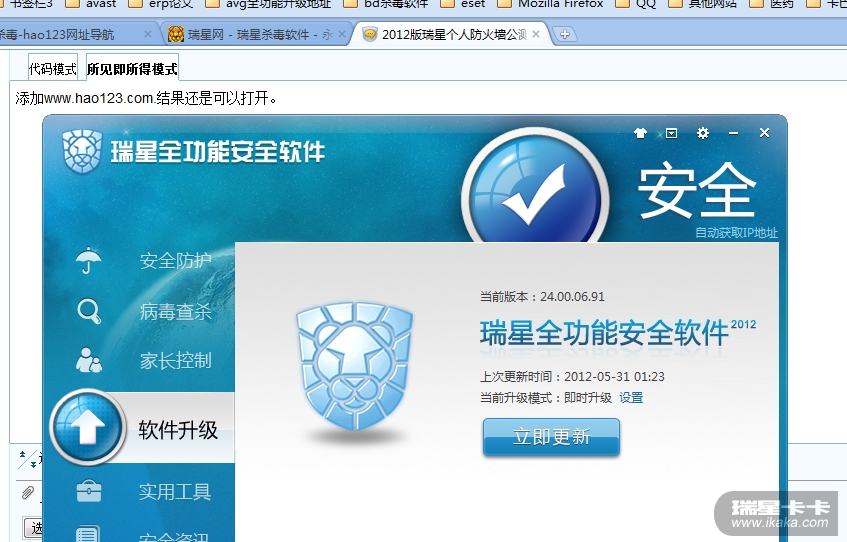
Task: Open the skin (shirt) icon in Rising
Action: tap(640, 133)
